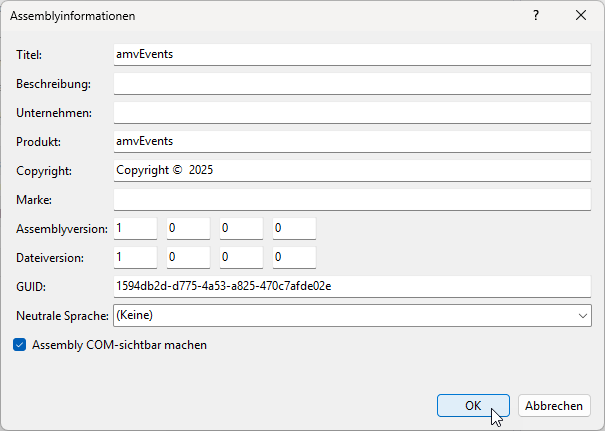Select the last Assemblyversion revision box
605x431 pixels.
[x=294, y=228]
